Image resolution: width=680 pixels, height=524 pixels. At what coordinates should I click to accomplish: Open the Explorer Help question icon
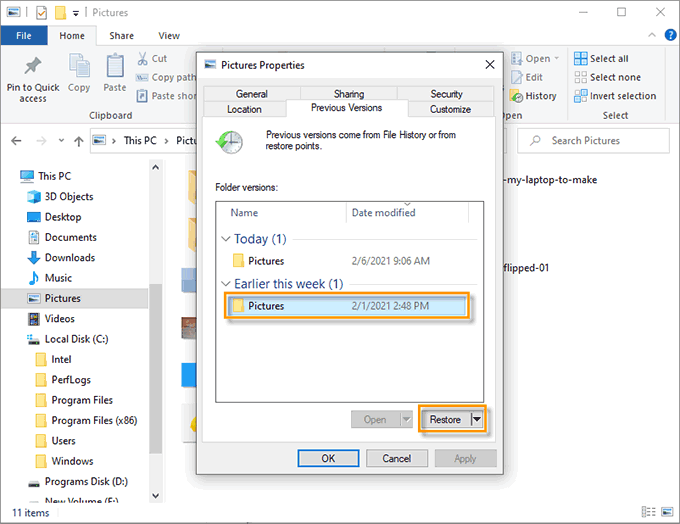[670, 35]
